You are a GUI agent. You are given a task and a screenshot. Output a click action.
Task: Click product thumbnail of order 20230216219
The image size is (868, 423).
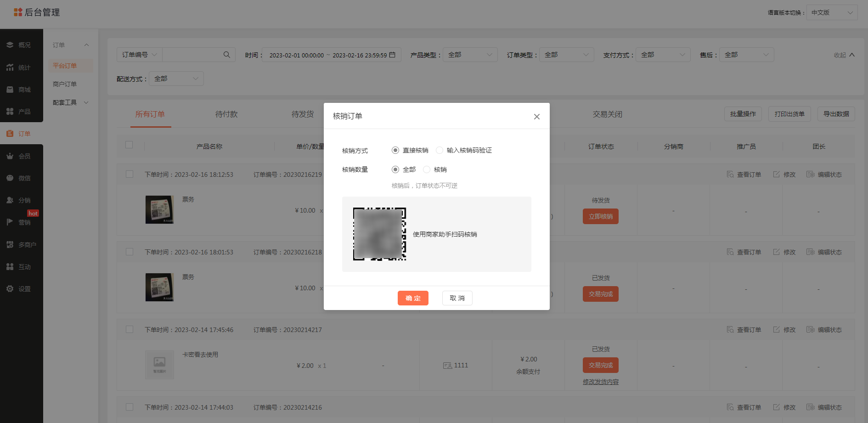[x=159, y=210]
